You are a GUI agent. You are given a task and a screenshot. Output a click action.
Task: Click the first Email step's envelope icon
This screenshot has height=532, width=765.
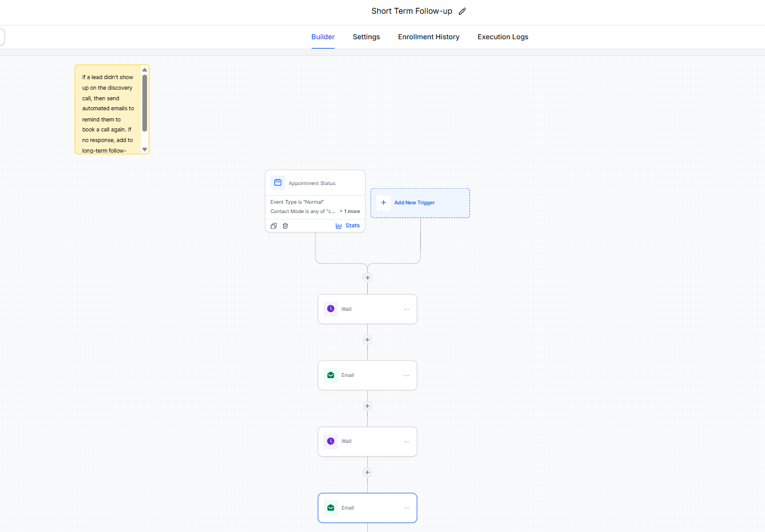pyautogui.click(x=330, y=375)
